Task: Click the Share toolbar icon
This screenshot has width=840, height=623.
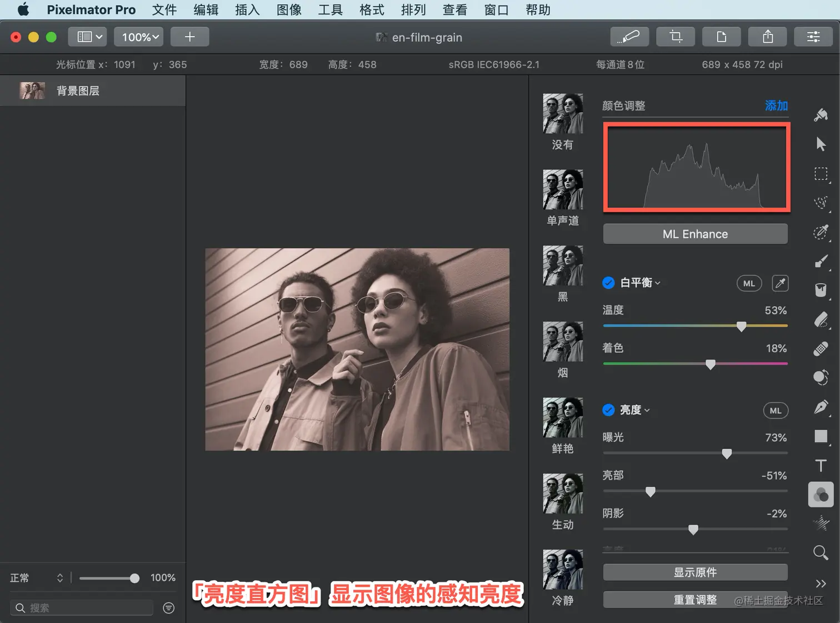Action: pyautogui.click(x=768, y=37)
